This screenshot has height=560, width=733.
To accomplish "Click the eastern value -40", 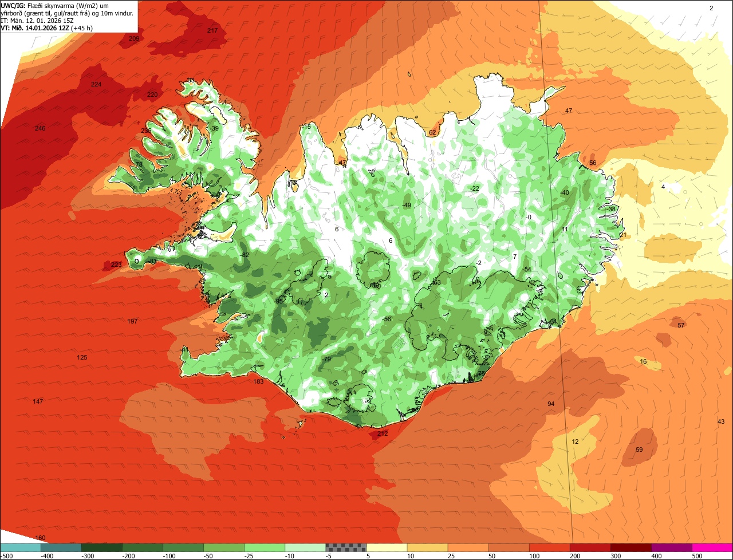I will [565, 192].
